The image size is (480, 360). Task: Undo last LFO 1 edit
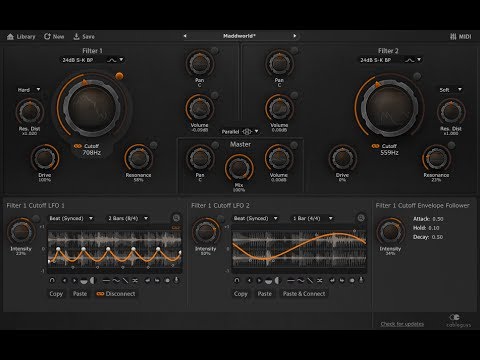pyautogui.click(x=148, y=281)
